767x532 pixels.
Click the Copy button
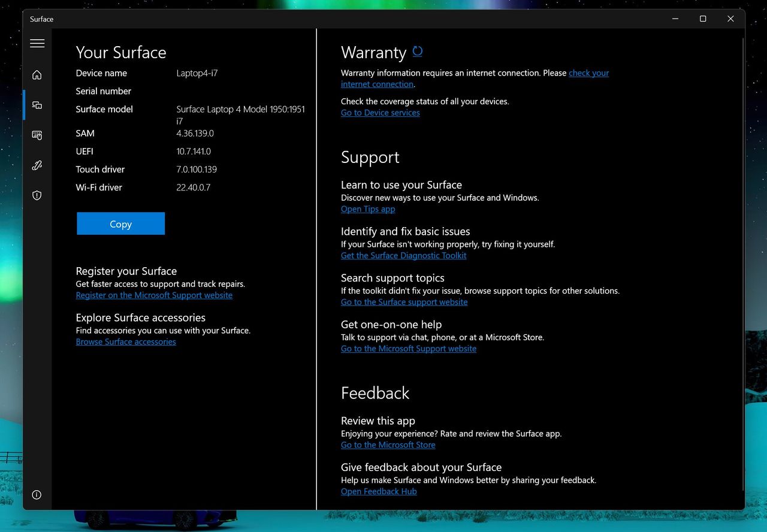(120, 223)
